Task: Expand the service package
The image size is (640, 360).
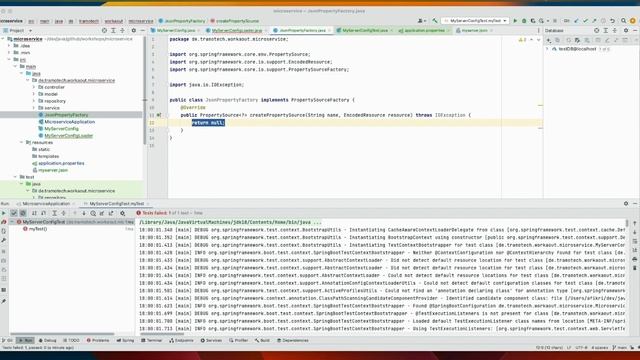Action: [x=34, y=108]
